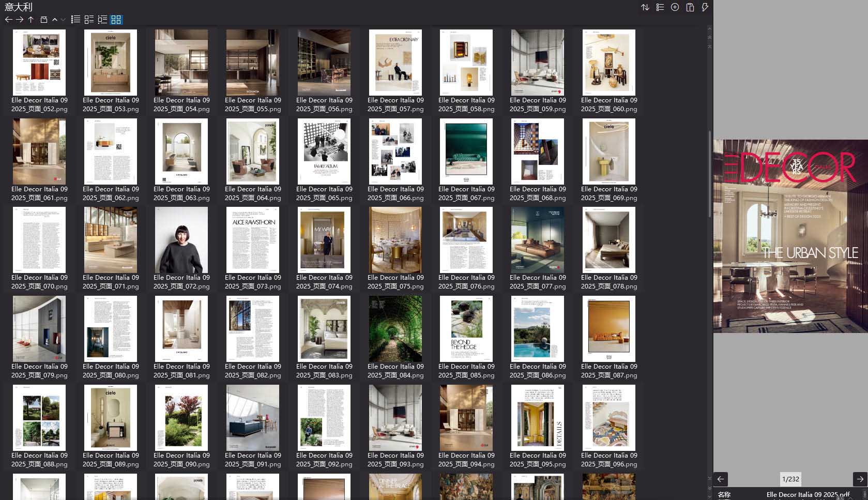Click the folder browse icon in toolbar
This screenshot has width=868, height=500.
coord(44,20)
